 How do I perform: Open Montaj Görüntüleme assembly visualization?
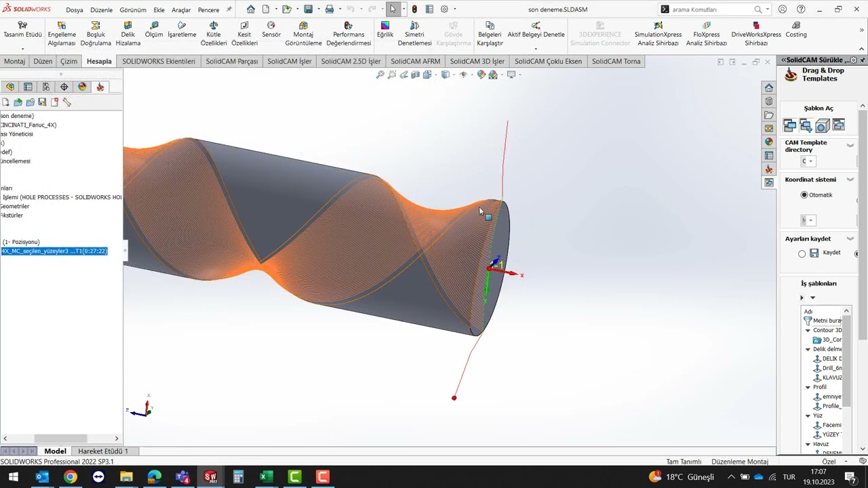[303, 34]
